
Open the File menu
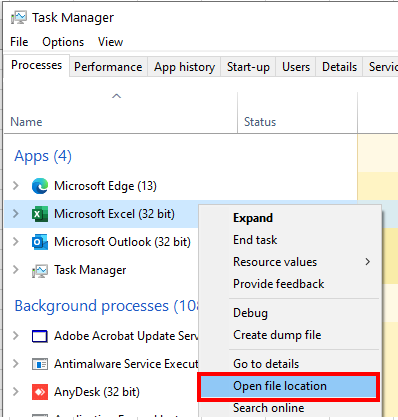click(19, 42)
